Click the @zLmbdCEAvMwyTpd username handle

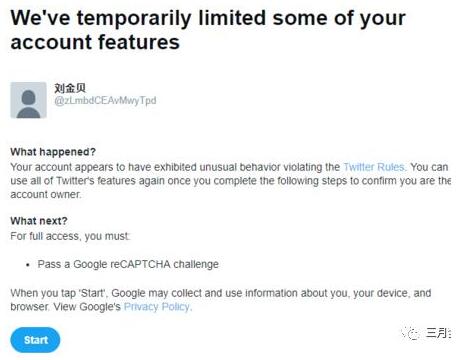click(105, 100)
